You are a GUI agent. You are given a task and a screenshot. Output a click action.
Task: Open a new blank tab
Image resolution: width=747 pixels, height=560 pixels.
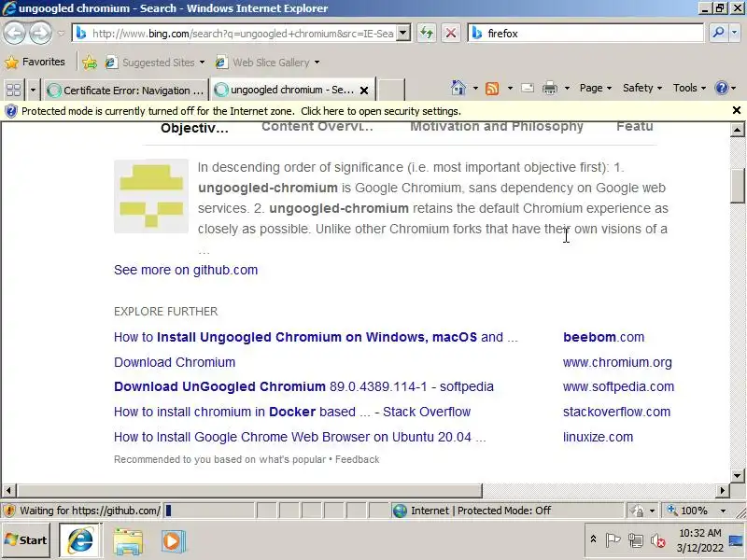point(391,90)
